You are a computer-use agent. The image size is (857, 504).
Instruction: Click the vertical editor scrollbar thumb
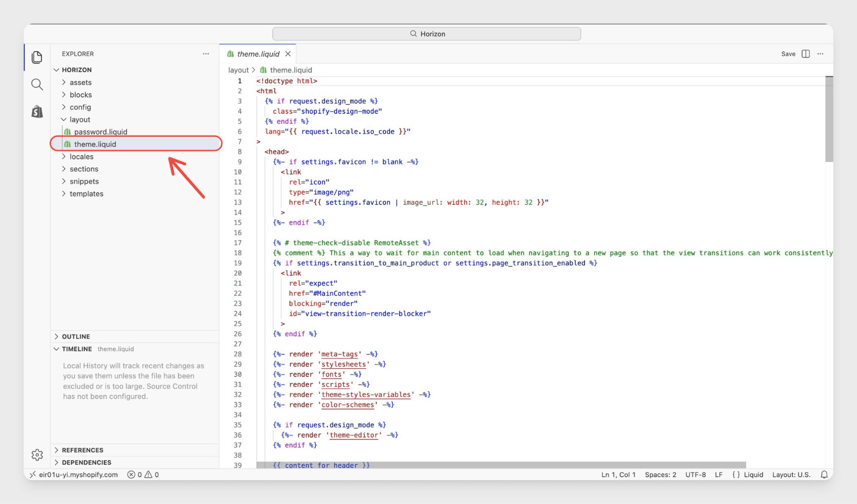click(x=829, y=119)
